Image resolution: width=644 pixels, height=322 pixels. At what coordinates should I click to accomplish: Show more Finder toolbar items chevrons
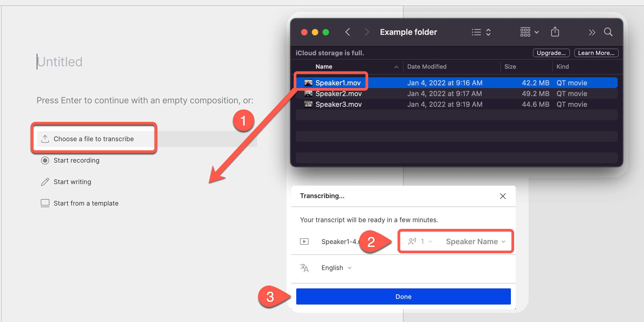coord(592,32)
